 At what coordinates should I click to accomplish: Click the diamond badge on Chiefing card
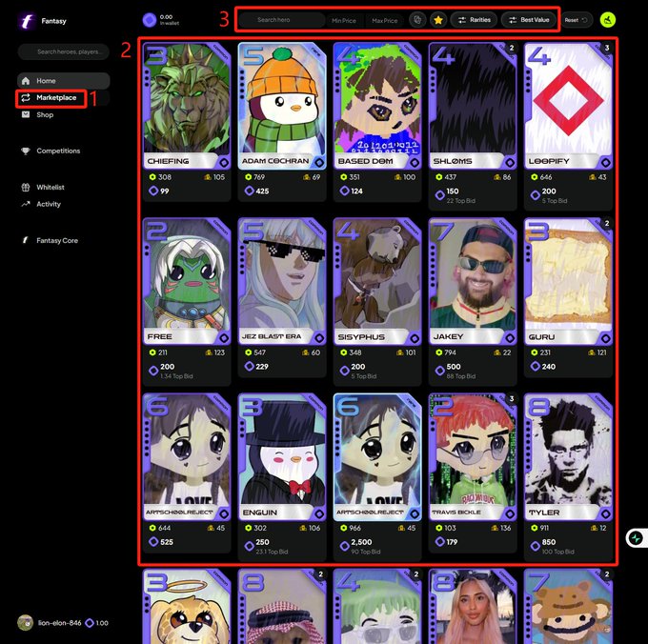pos(224,163)
